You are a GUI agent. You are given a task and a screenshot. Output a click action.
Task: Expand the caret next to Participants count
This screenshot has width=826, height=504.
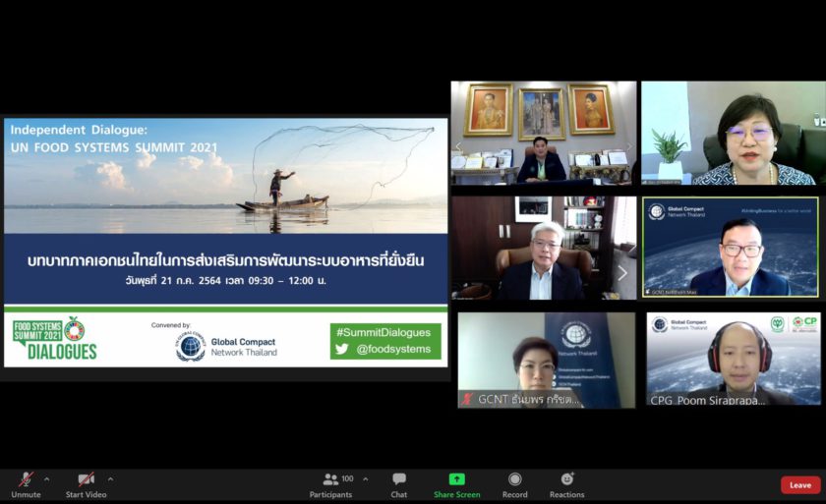(366, 479)
